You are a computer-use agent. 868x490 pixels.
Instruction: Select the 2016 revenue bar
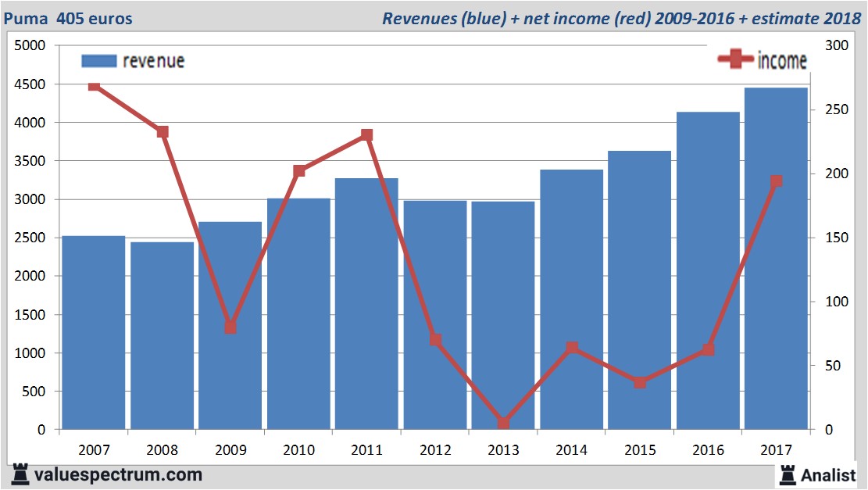tap(708, 274)
